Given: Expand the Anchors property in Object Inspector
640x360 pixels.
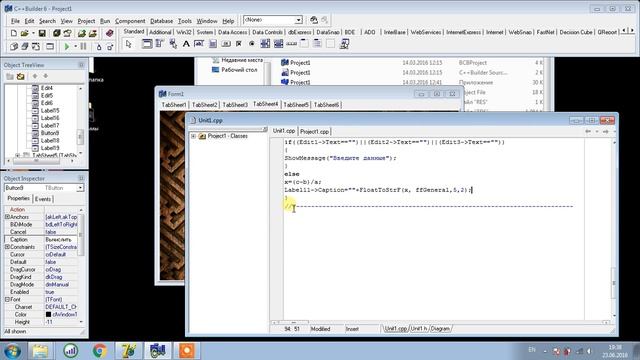Looking at the screenshot, I should (x=7, y=217).
